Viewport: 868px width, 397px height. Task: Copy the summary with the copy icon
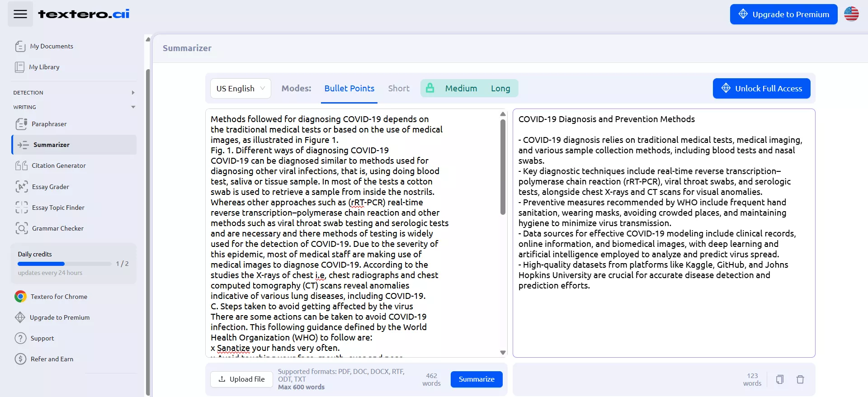click(779, 379)
